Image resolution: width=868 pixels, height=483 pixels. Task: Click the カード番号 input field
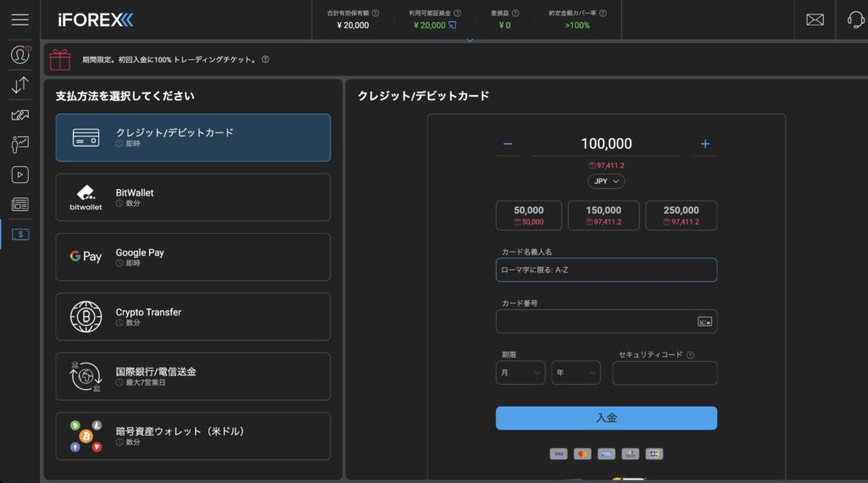click(606, 321)
